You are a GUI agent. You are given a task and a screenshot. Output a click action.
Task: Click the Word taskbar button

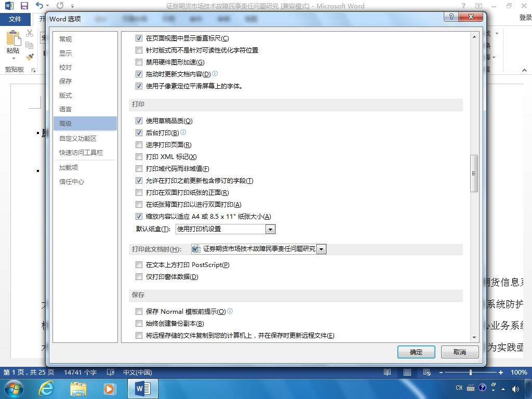(x=143, y=389)
